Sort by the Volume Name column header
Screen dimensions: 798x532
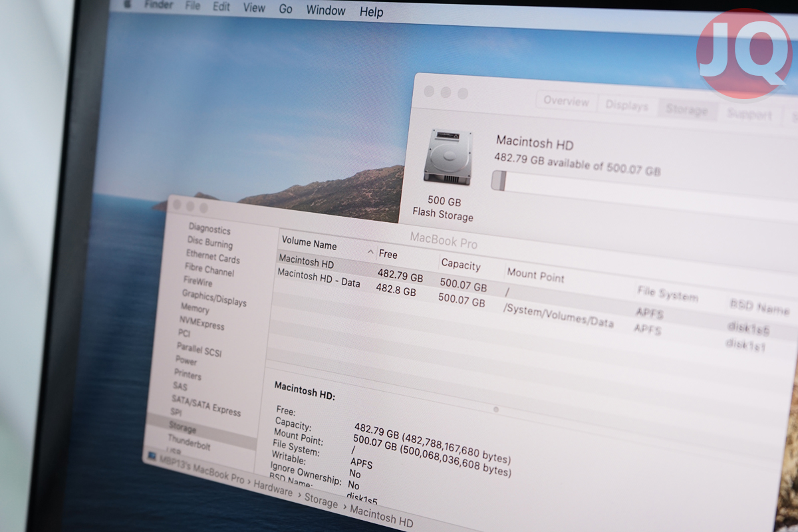pos(309,243)
